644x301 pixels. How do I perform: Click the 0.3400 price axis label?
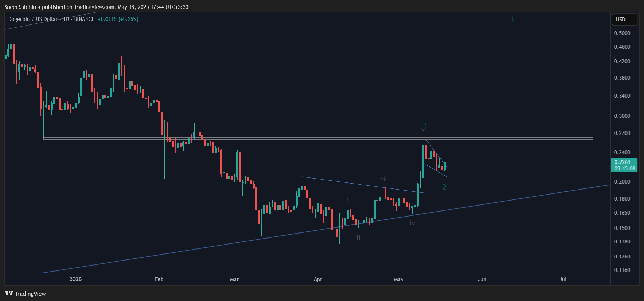622,96
